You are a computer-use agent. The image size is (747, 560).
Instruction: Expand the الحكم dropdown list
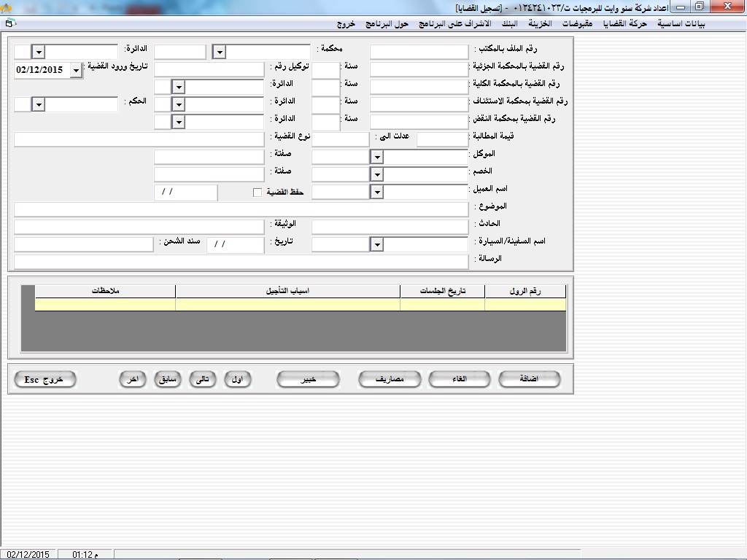[39, 105]
